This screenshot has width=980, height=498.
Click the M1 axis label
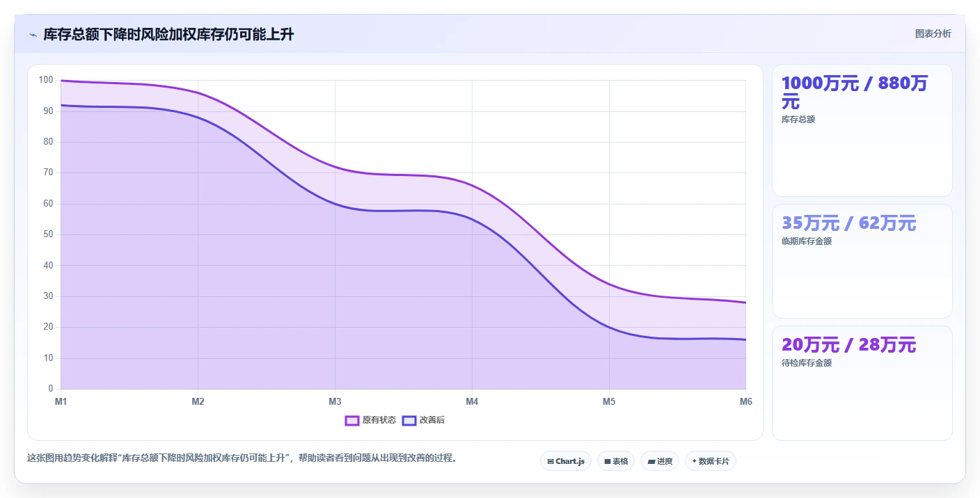(x=61, y=401)
